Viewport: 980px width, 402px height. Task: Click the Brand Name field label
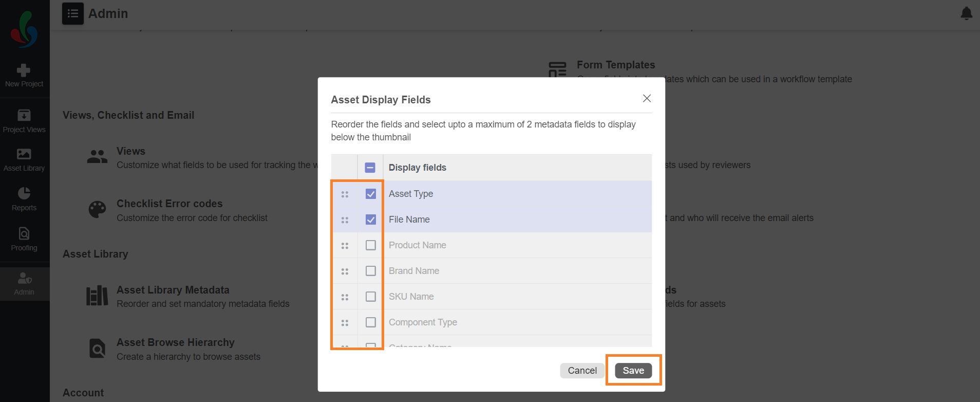click(414, 271)
